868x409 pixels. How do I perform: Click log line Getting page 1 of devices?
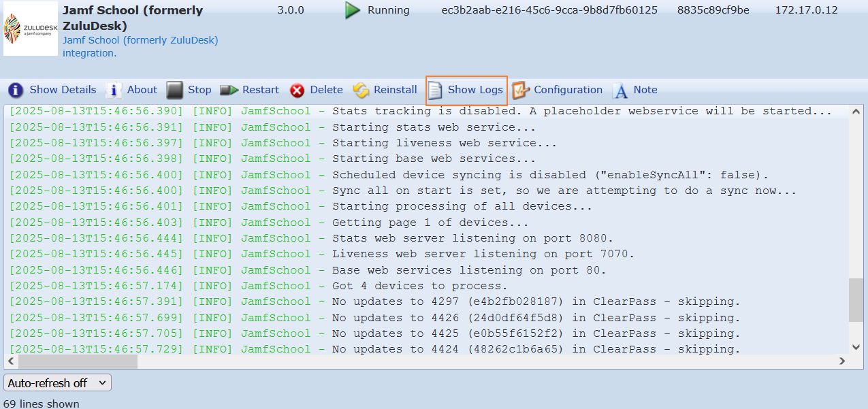tap(269, 223)
